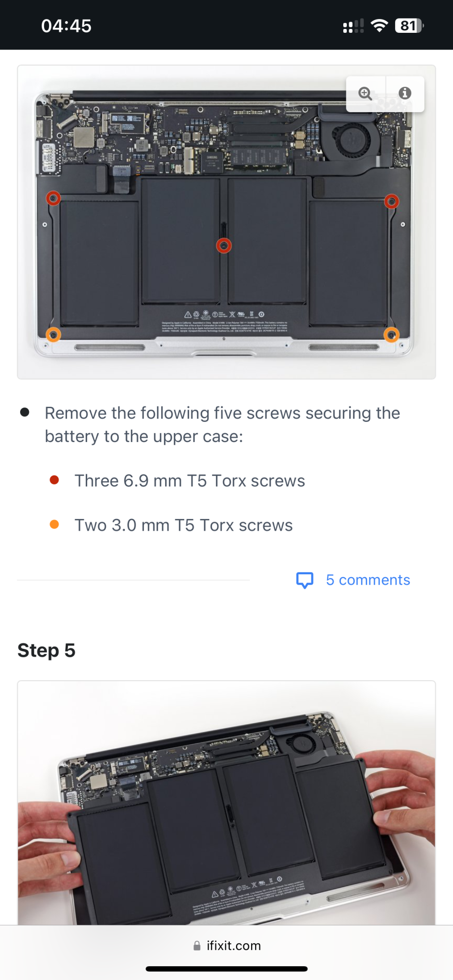Tap the top-left red screw marker

[53, 198]
